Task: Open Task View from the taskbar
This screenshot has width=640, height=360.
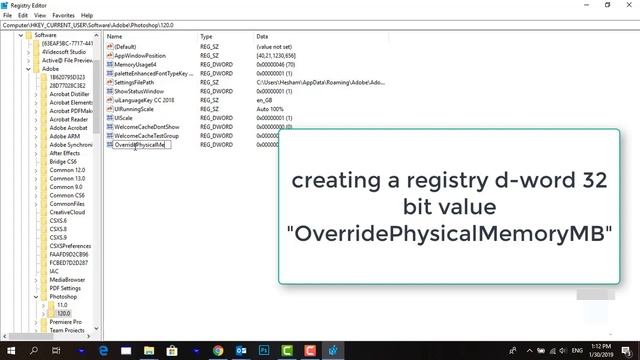Action: click(x=56, y=351)
